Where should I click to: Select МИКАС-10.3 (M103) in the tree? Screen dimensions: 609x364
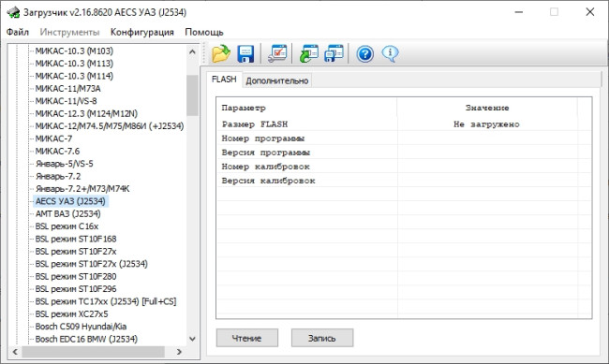[x=74, y=51]
